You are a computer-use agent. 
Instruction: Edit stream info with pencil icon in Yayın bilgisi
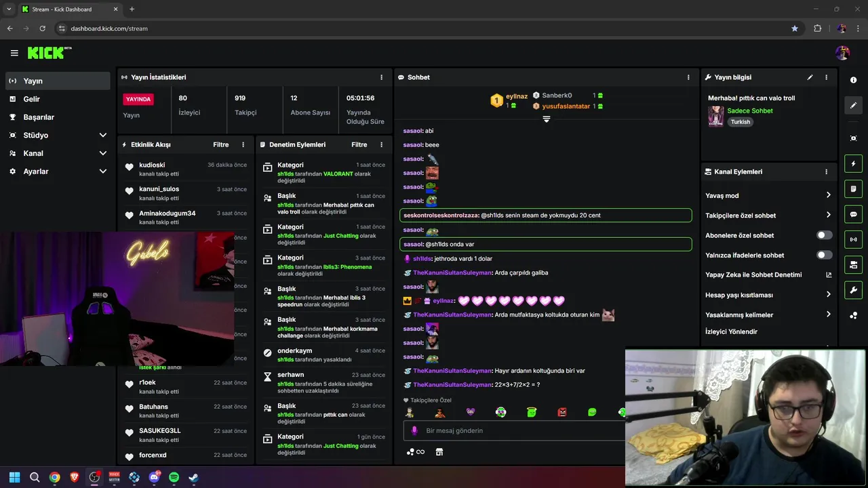[810, 77]
